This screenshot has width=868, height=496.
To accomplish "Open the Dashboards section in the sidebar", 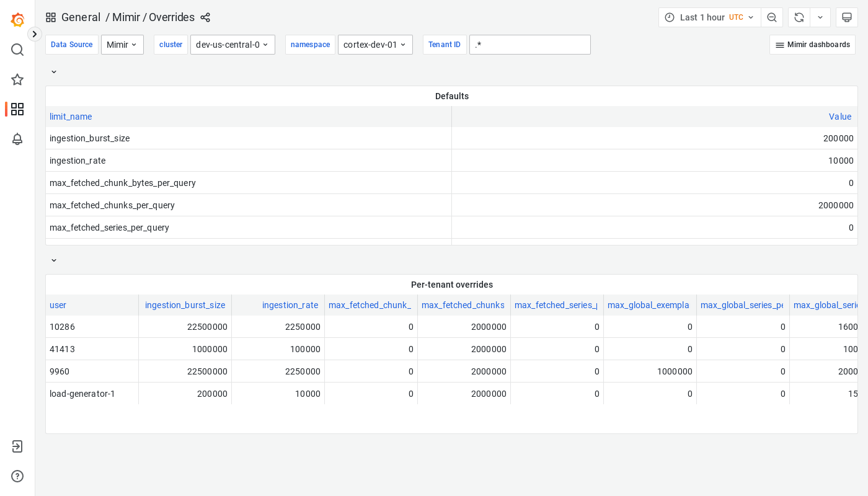I will (17, 109).
